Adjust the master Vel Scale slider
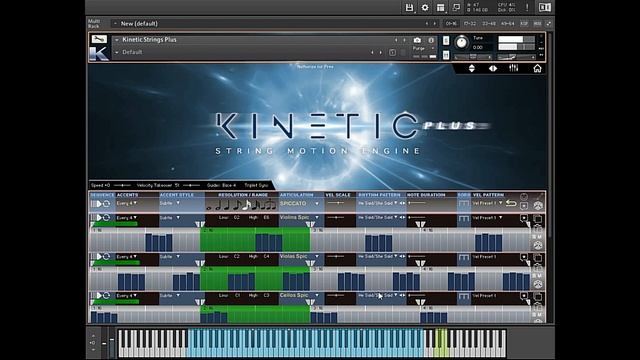 [336, 203]
